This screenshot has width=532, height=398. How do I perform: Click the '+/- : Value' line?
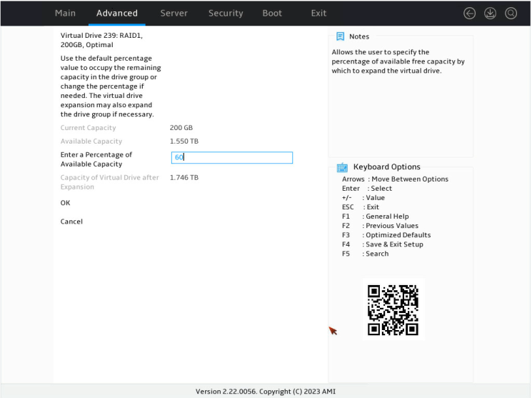pyautogui.click(x=363, y=198)
